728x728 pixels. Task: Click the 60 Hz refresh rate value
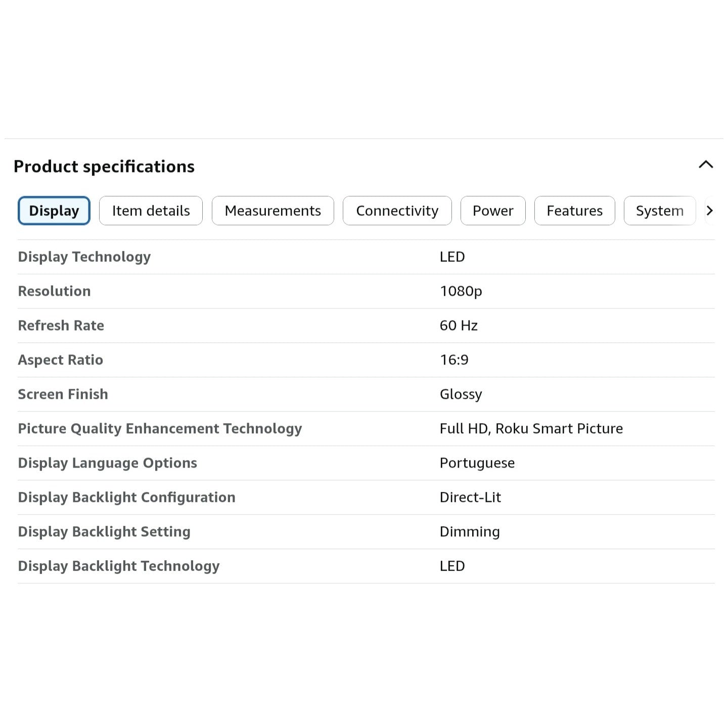(458, 326)
